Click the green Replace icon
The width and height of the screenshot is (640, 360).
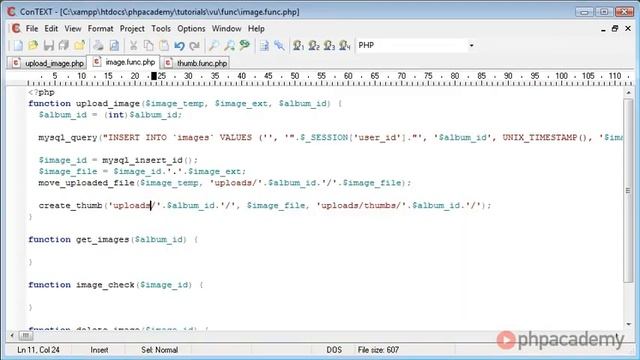point(245,45)
